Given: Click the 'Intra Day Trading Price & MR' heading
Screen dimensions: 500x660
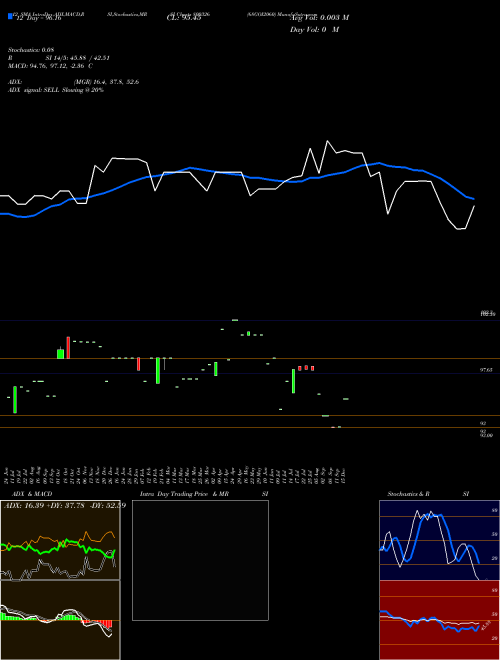Looking at the screenshot, I should click(184, 494).
